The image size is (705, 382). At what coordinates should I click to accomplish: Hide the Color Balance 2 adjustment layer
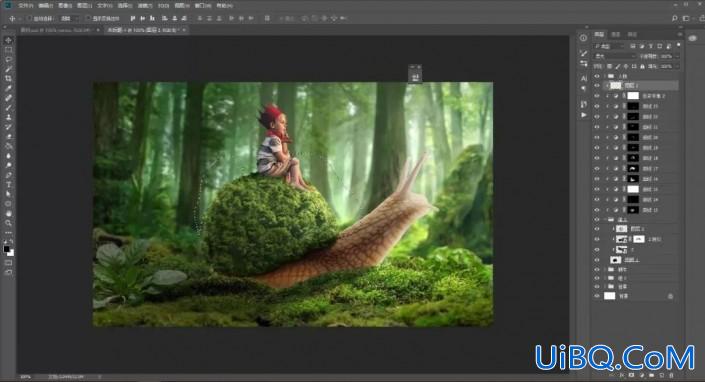(x=597, y=96)
